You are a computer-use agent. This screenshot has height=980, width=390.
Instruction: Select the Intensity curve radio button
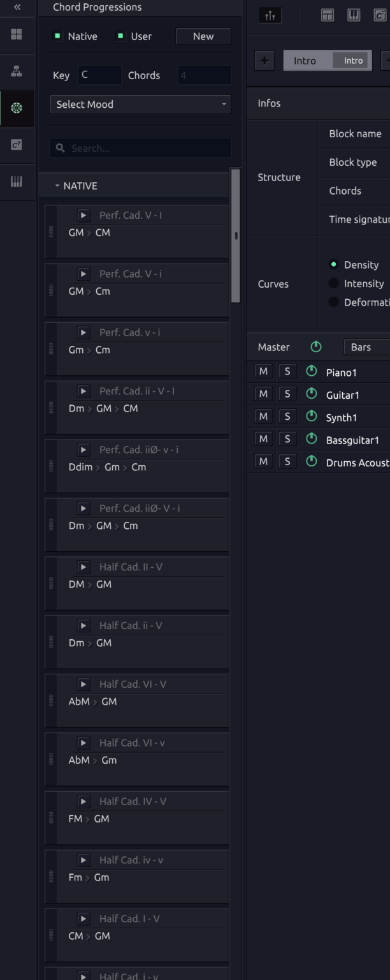click(334, 283)
